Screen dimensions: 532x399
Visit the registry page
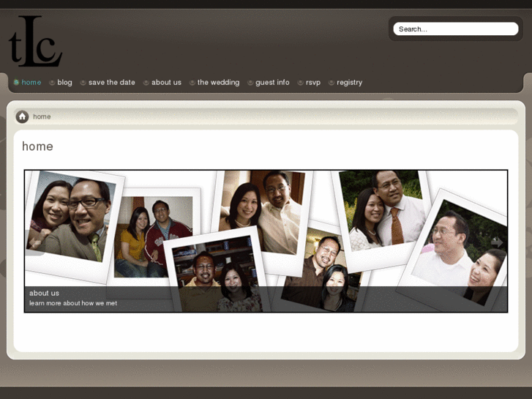coord(349,83)
